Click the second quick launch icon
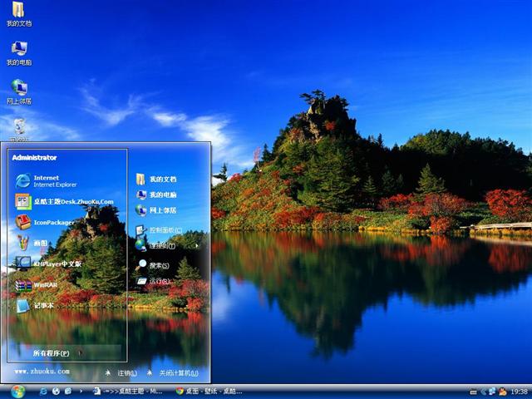The width and height of the screenshot is (532, 399). coord(56,392)
